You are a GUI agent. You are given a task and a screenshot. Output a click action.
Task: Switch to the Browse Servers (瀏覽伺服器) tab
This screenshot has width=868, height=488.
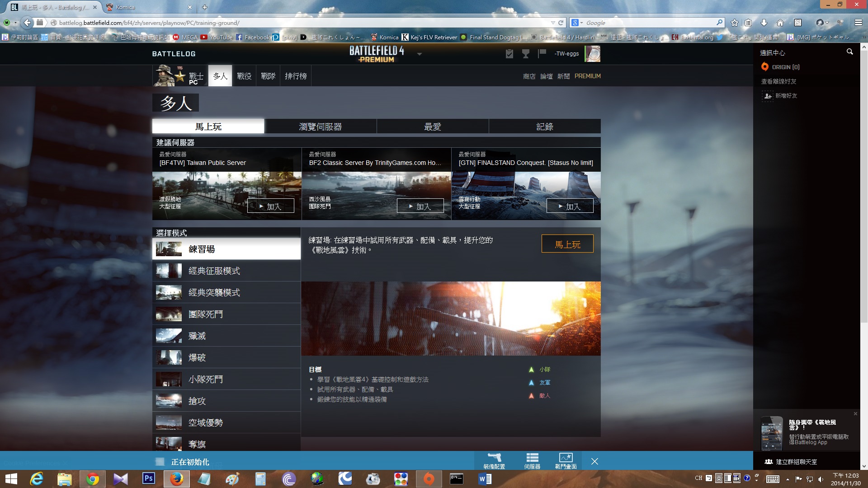(x=320, y=127)
